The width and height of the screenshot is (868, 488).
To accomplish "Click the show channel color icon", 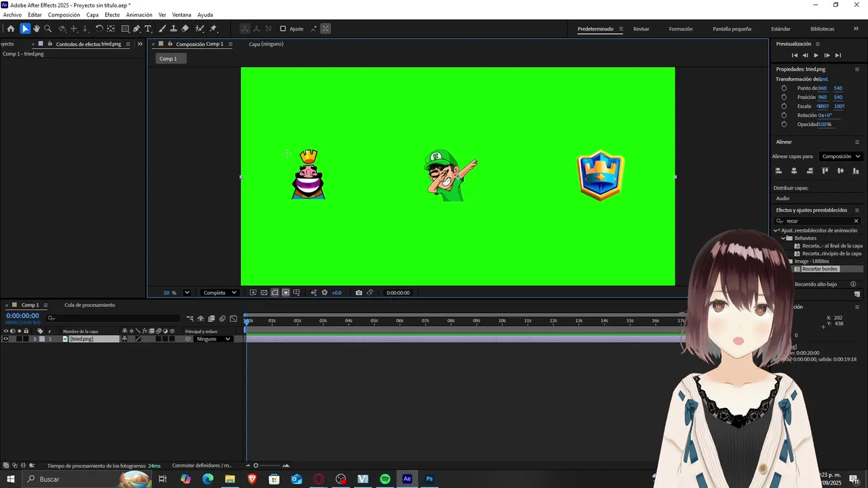I will click(x=313, y=293).
